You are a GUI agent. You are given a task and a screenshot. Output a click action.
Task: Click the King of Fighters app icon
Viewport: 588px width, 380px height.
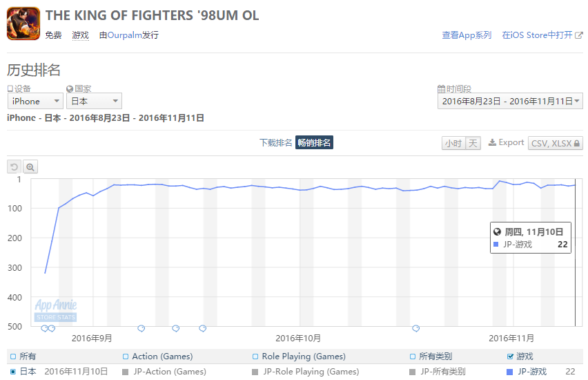tap(23, 23)
